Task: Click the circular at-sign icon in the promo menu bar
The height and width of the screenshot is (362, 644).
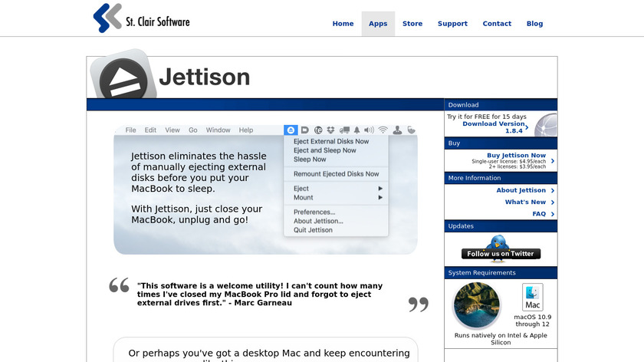Action: tap(318, 130)
